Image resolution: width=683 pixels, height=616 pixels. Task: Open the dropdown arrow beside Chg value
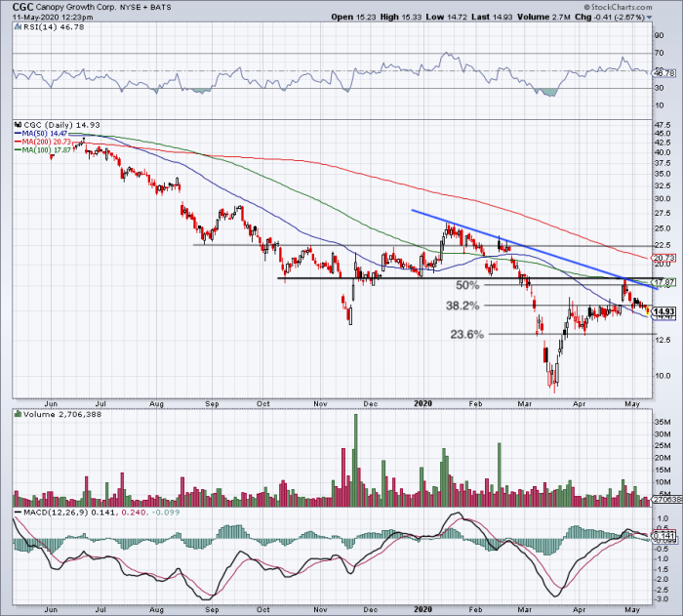(x=650, y=18)
